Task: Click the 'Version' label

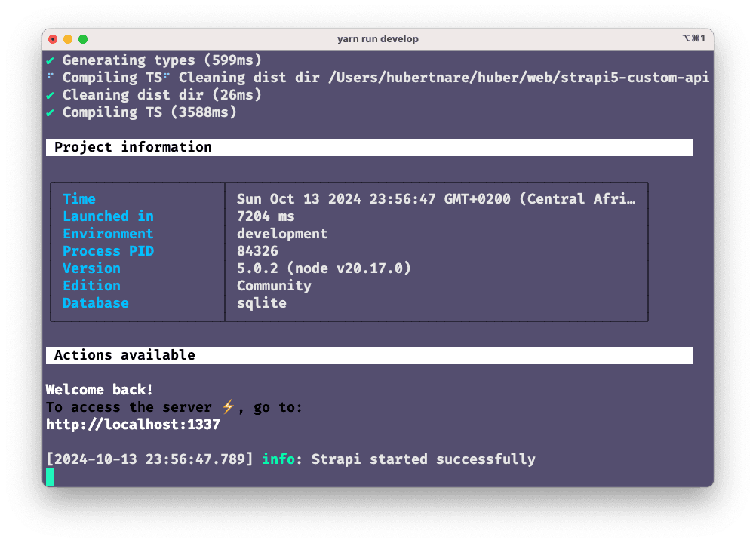Action: (91, 268)
